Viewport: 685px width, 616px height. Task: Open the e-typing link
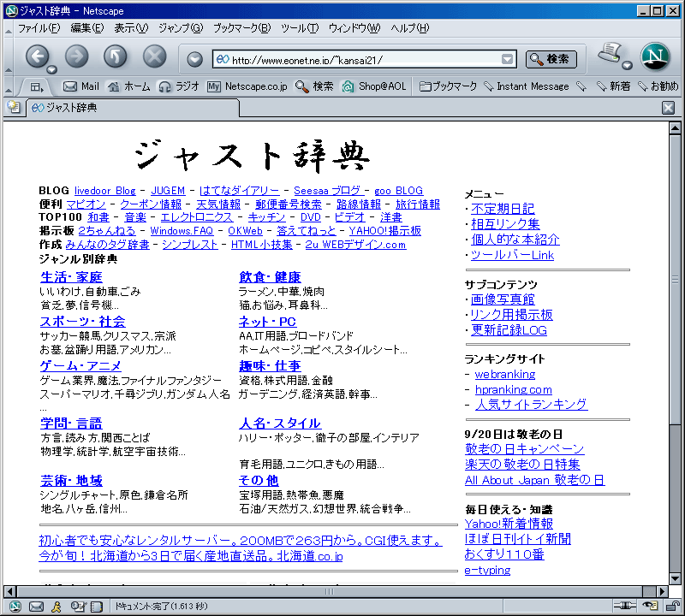coord(487,571)
